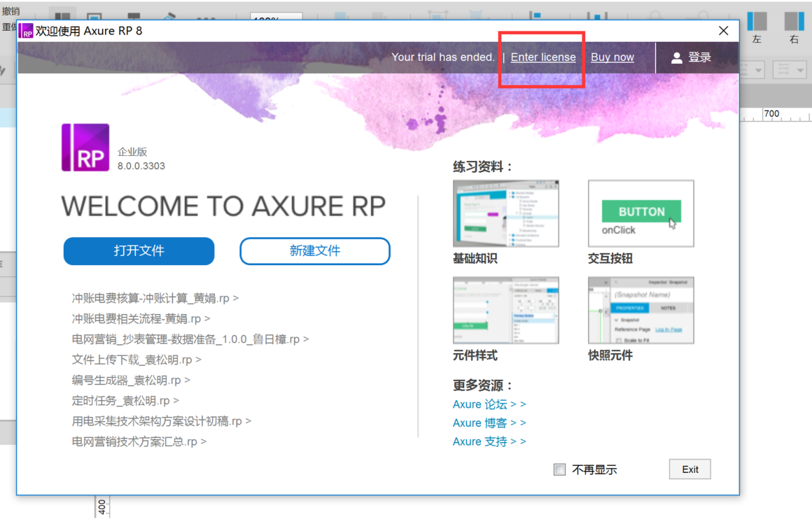The image size is (812, 519).
Task: Open recent file 冲账电费相关流程-黄娟.rp
Action: [141, 319]
